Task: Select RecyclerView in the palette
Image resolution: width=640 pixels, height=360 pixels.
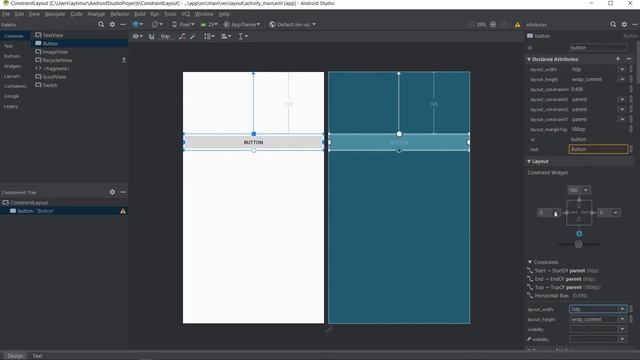Action: point(80,60)
